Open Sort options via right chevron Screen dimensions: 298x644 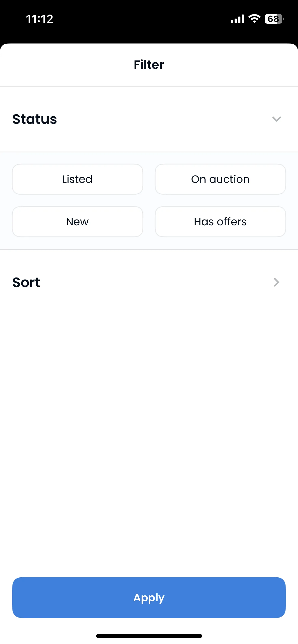click(x=277, y=282)
